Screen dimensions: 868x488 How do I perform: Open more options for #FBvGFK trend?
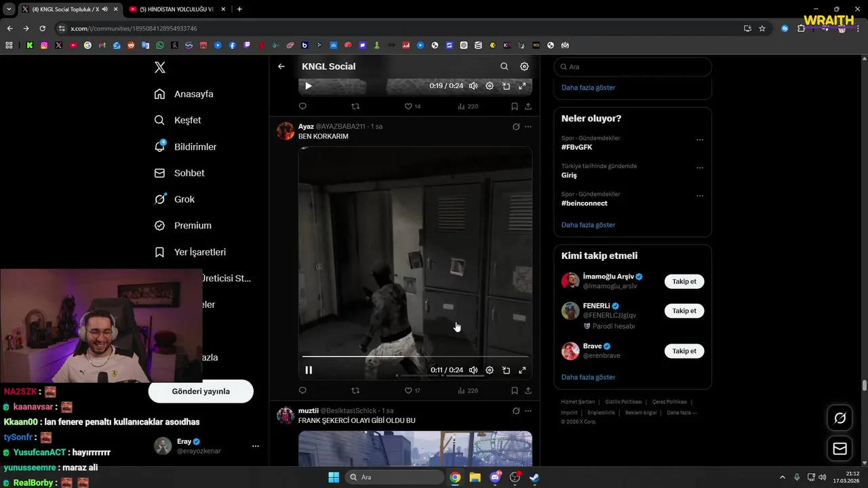(700, 140)
